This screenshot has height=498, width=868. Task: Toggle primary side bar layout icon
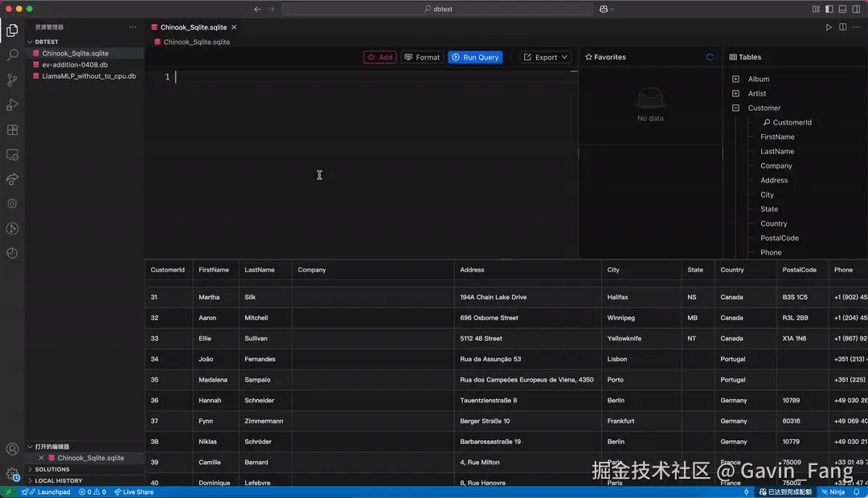pos(829,9)
